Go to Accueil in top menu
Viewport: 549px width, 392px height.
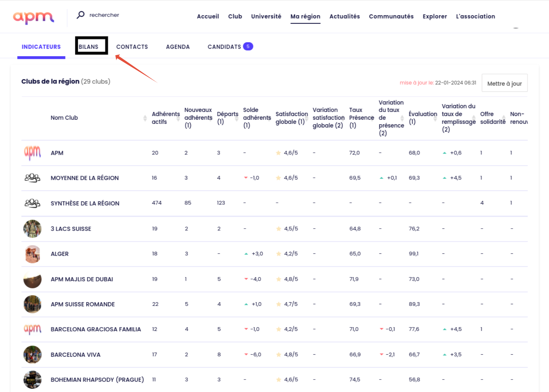pyautogui.click(x=208, y=16)
